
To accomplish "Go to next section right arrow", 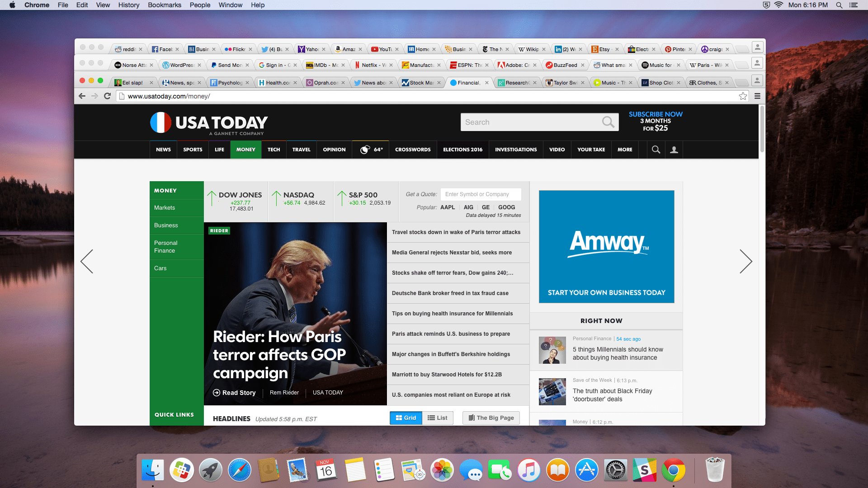I will pos(745,261).
